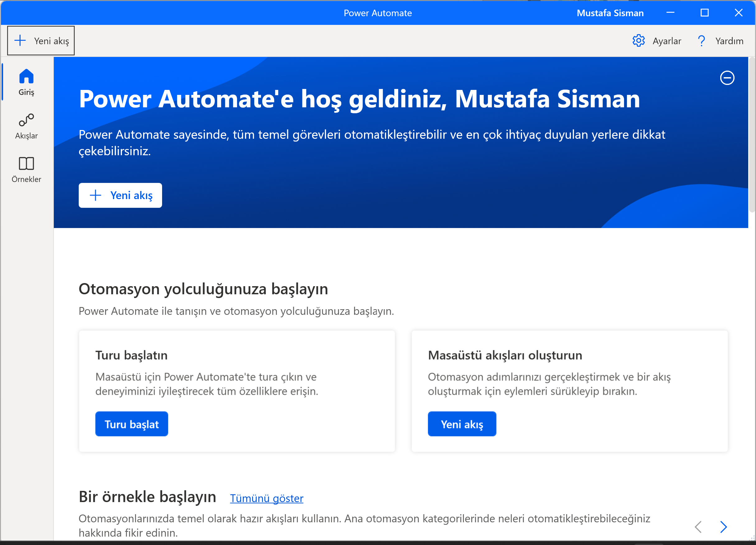
Task: Maximize the Power Automate window
Action: tap(704, 13)
